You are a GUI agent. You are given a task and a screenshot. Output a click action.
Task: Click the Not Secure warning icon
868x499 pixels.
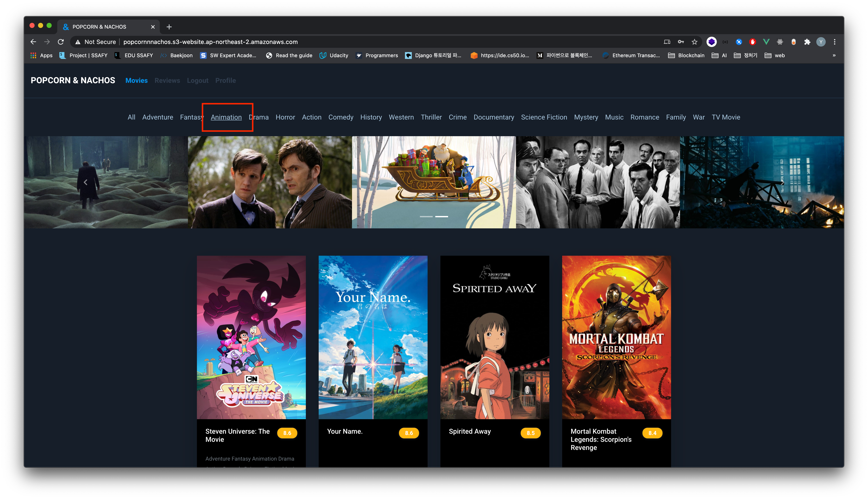pyautogui.click(x=78, y=42)
